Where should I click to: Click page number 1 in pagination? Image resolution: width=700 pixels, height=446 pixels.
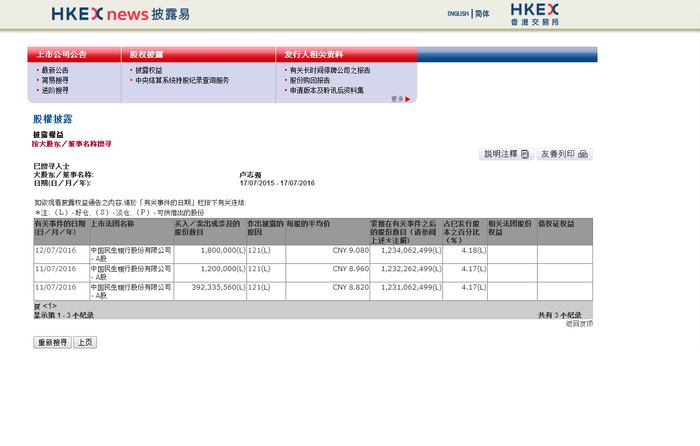tap(50, 306)
